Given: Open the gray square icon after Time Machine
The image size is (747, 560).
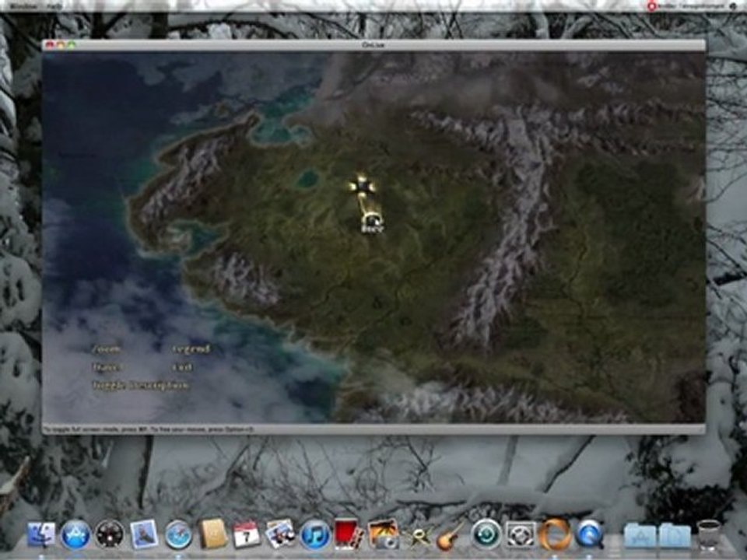Looking at the screenshot, I should pyautogui.click(x=520, y=534).
